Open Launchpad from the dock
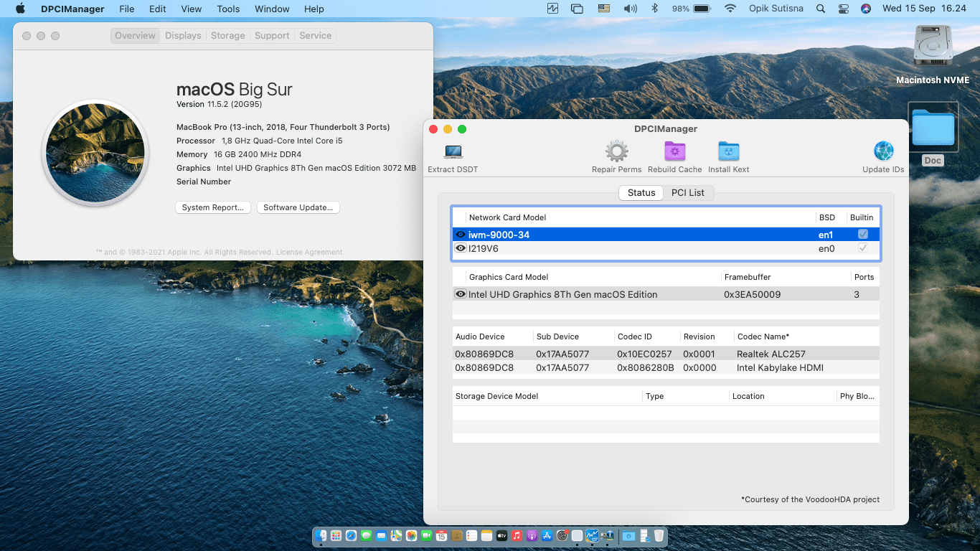Viewport: 980px width, 551px height. 336,535
